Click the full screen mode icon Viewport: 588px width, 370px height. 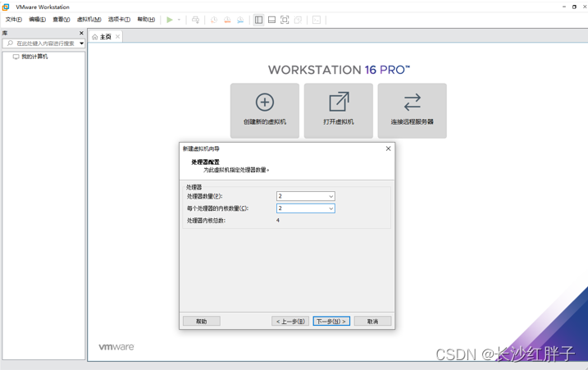(x=285, y=20)
